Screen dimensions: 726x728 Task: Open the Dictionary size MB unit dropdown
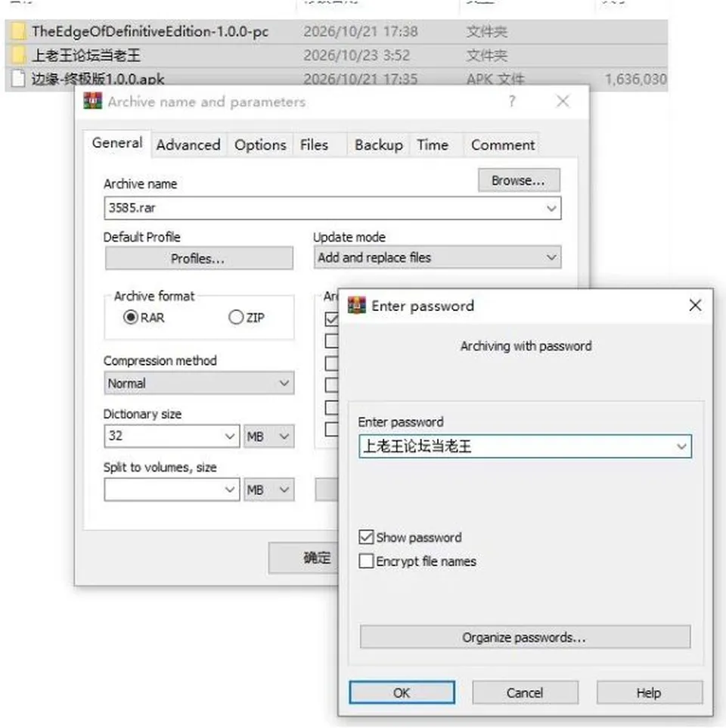pos(268,436)
